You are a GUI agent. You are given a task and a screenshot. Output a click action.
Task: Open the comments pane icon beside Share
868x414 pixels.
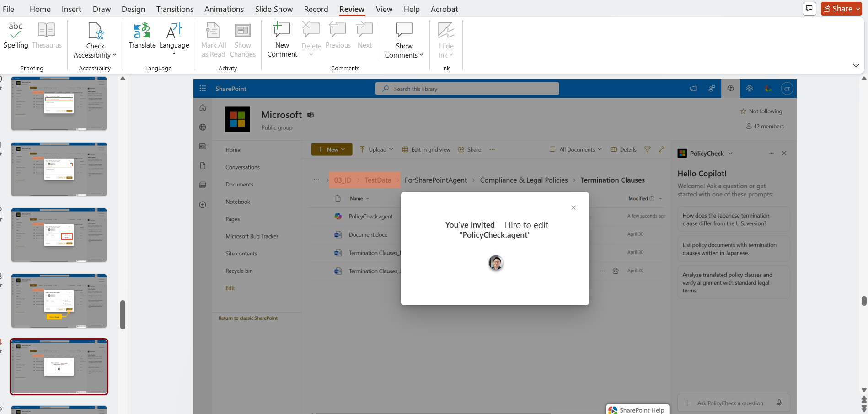tap(809, 9)
